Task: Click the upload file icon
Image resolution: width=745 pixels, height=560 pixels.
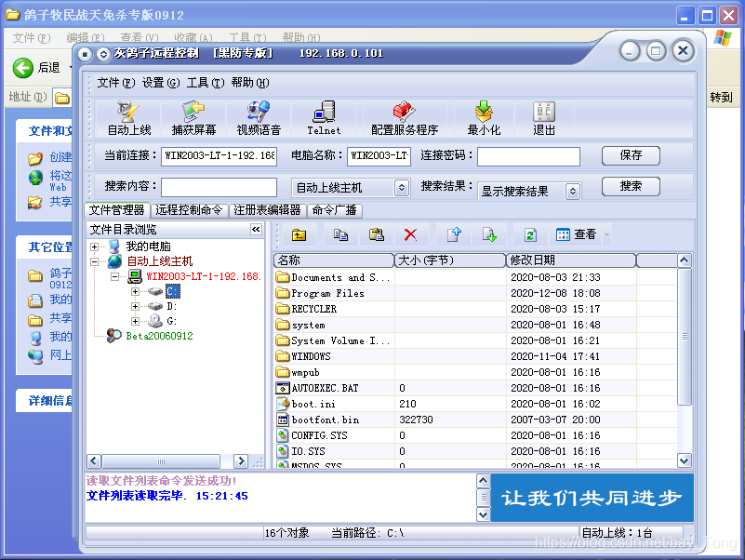Action: coord(454,234)
